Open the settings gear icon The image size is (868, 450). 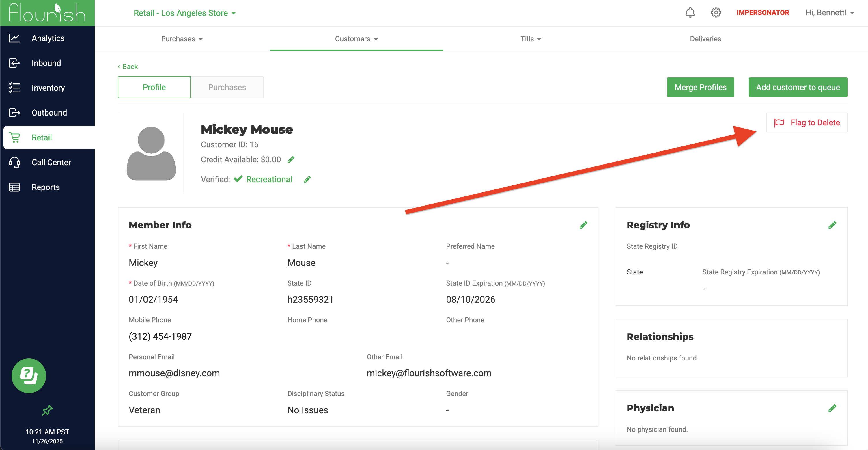(x=716, y=12)
